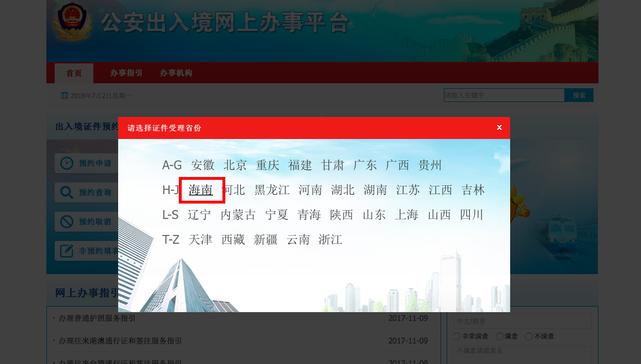Click the police emblem logo

[72, 22]
